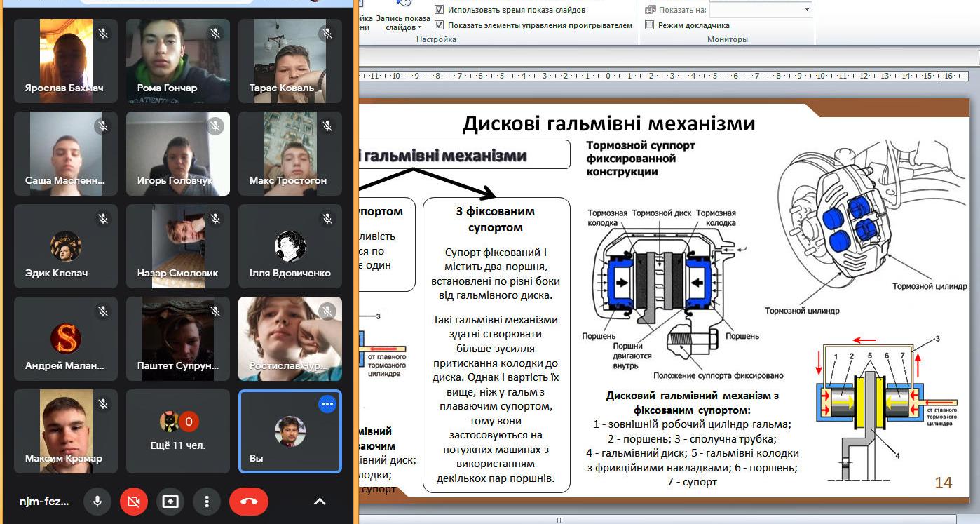Click the flaming S avatar of Андрей
This screenshot has height=524, width=980.
(x=66, y=339)
